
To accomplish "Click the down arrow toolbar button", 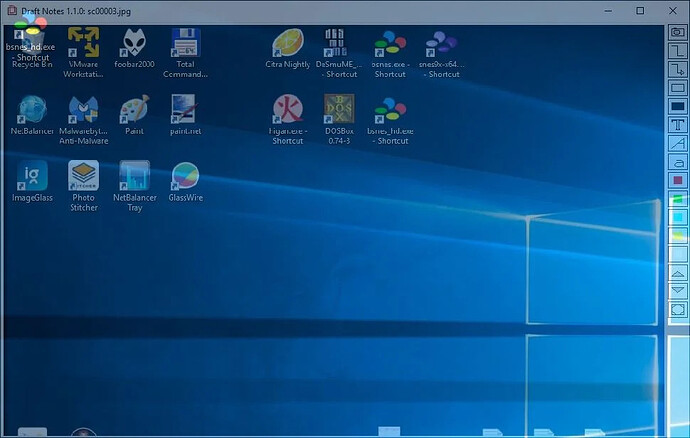I will 678,290.
